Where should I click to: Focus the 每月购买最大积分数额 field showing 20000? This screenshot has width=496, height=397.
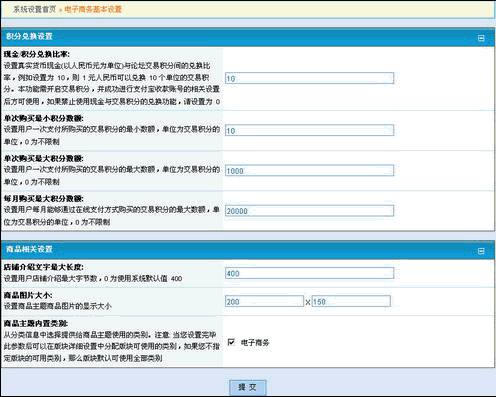point(309,211)
